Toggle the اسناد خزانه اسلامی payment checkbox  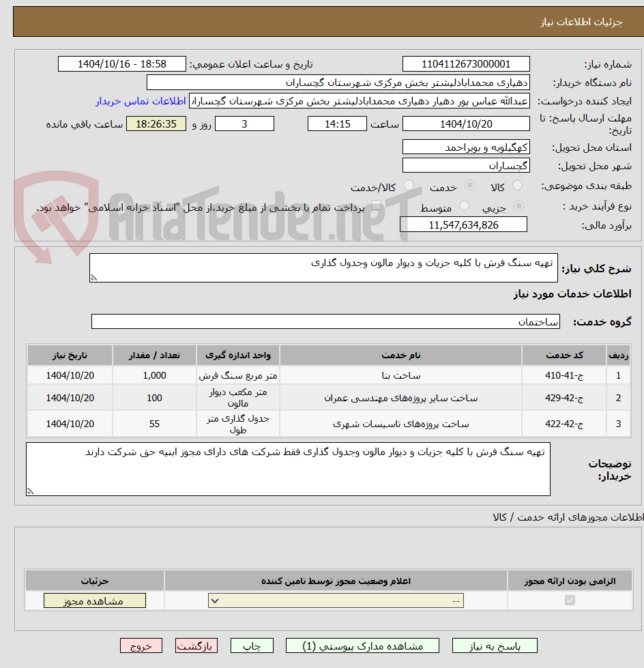(376, 206)
